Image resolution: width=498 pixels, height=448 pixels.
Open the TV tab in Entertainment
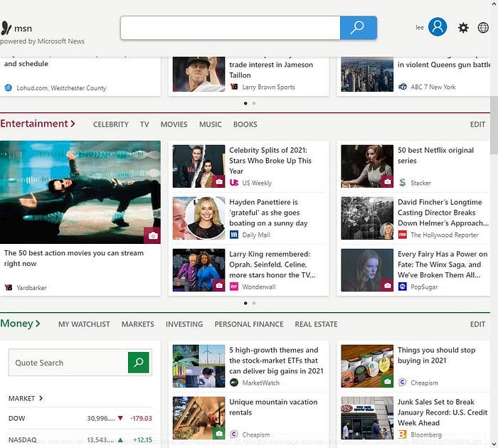(144, 124)
